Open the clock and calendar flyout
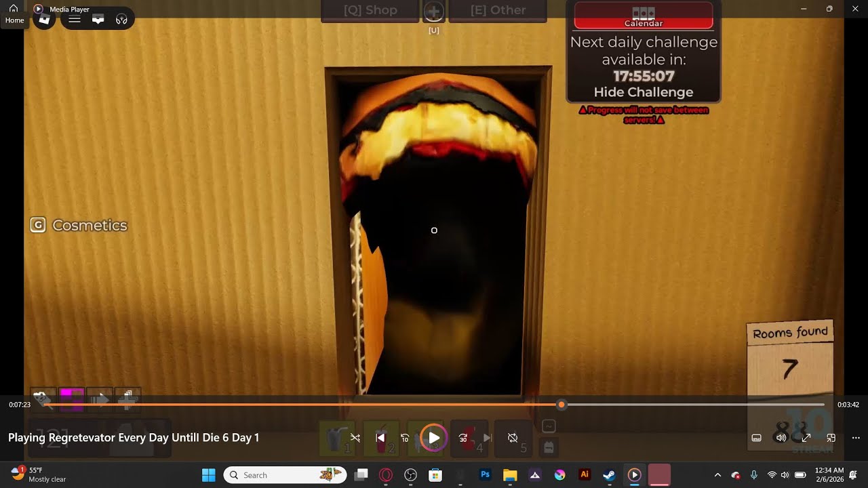868x488 pixels. click(829, 474)
